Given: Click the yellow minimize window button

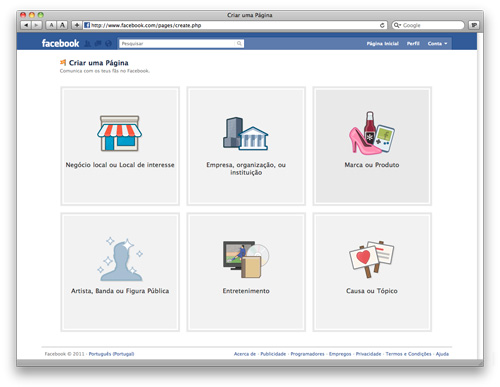Looking at the screenshot, I should click(x=32, y=15).
